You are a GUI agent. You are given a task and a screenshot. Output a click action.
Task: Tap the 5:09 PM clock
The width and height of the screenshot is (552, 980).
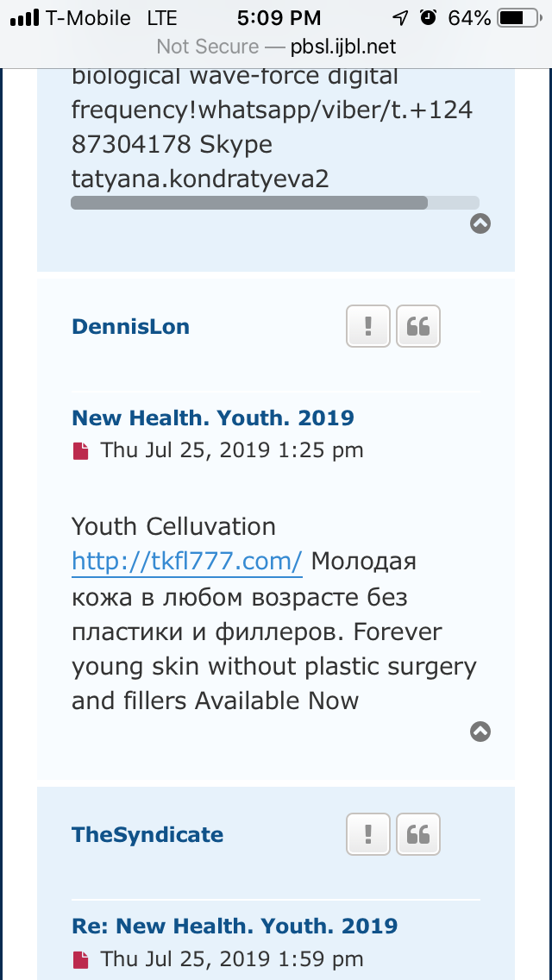click(x=278, y=17)
